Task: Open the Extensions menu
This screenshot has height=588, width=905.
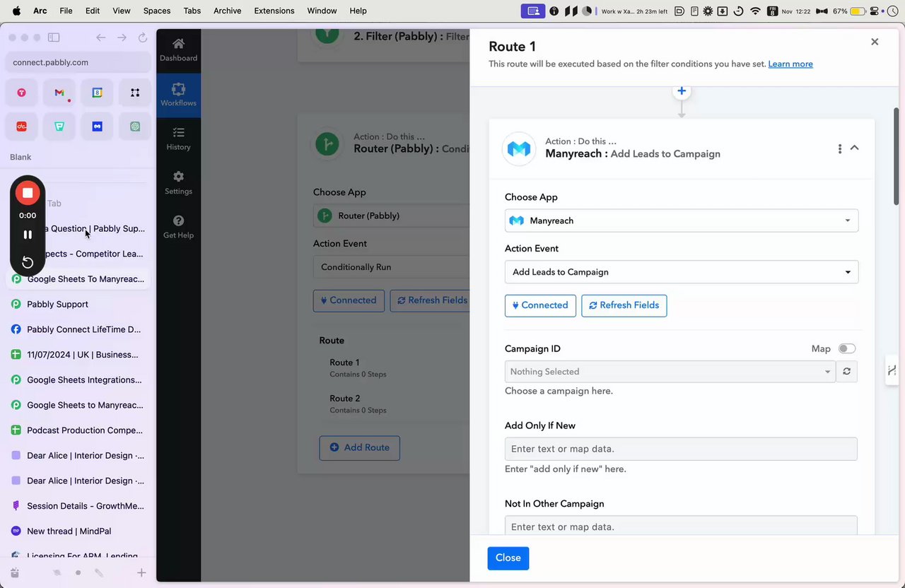Action: click(274, 11)
